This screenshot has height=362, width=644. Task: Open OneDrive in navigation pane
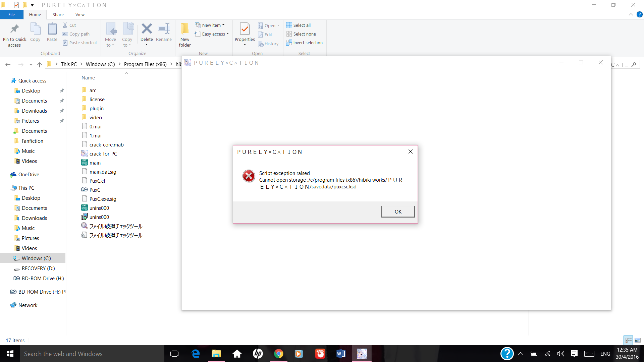tap(29, 174)
